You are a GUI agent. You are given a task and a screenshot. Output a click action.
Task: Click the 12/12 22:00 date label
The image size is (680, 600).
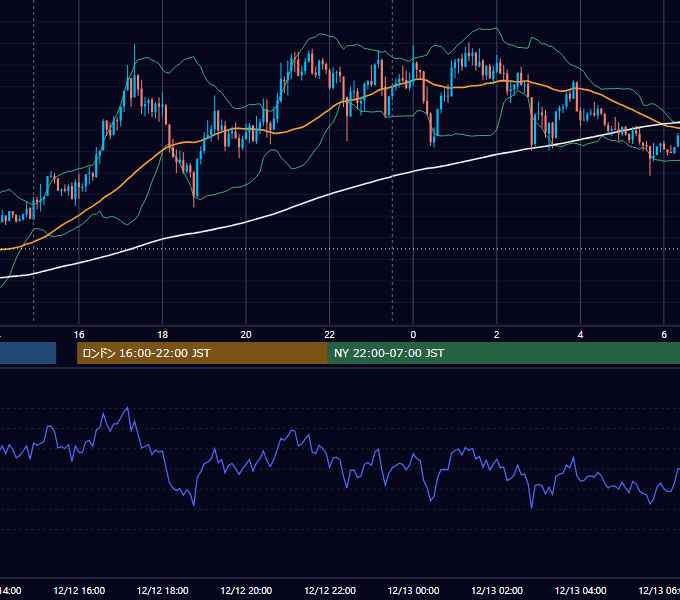330,590
